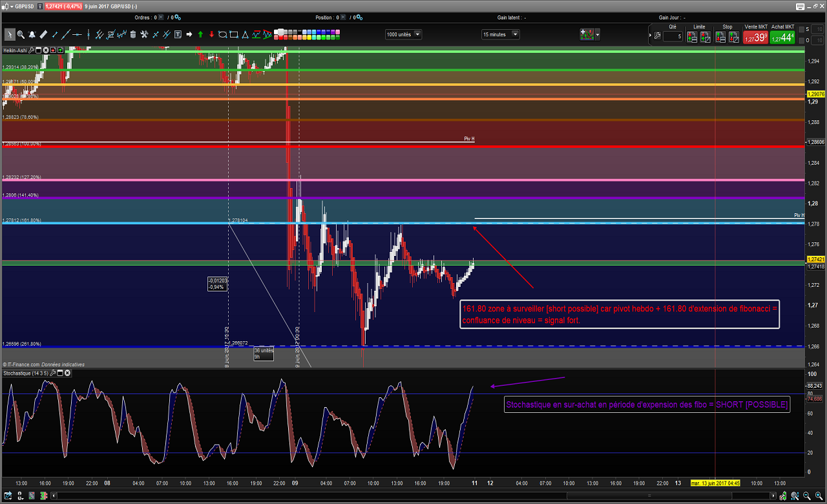Image resolution: width=827 pixels, height=504 pixels.
Task: Pick the pink color swatch
Action: (337, 32)
